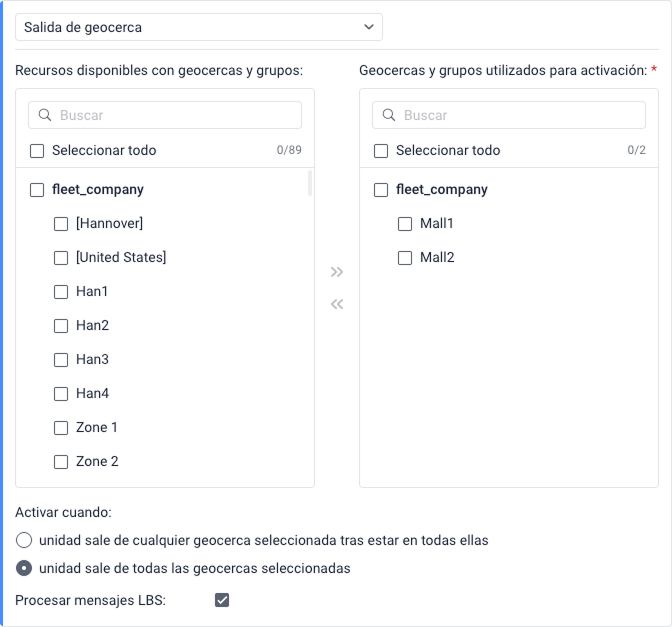Select radio 'sale de todas las geocercas'
This screenshot has width=672, height=627.
coord(24,569)
